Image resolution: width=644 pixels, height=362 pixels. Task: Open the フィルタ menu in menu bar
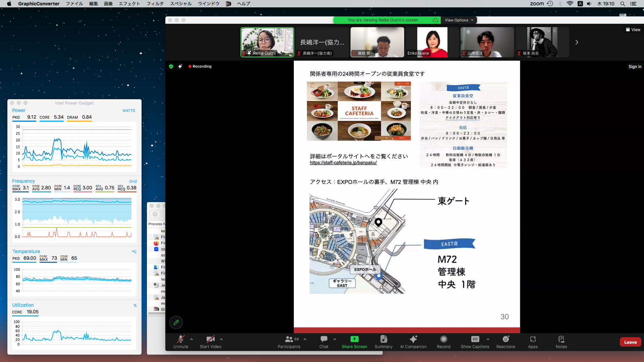pos(155,4)
